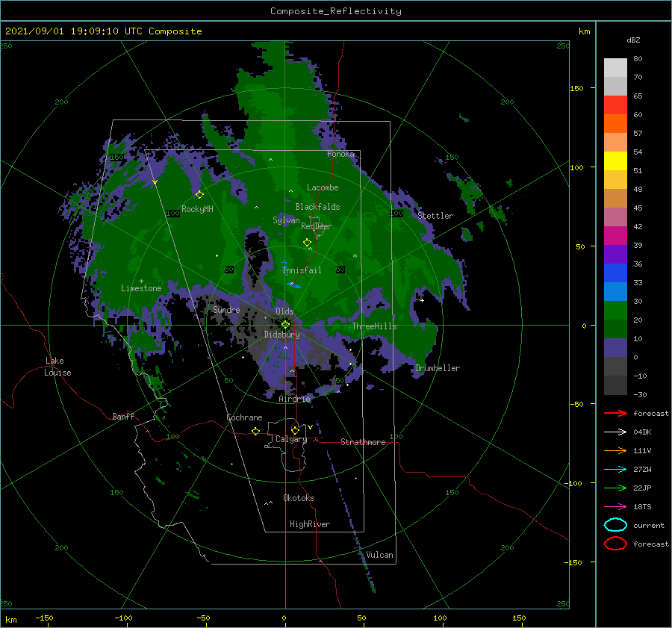Click the Composite_Reflectivity title
672x628 pixels.
pos(336,11)
